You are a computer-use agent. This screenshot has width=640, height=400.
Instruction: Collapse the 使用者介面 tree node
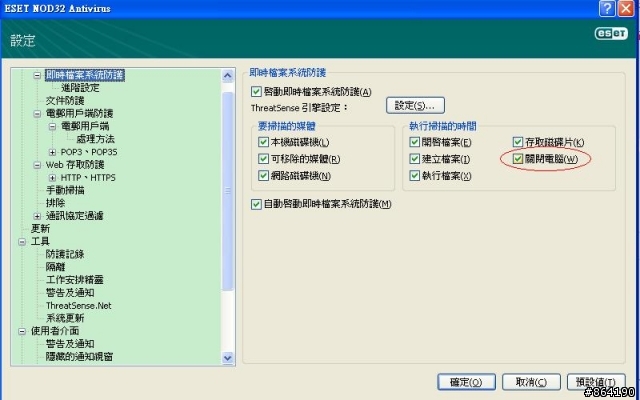tap(22, 331)
